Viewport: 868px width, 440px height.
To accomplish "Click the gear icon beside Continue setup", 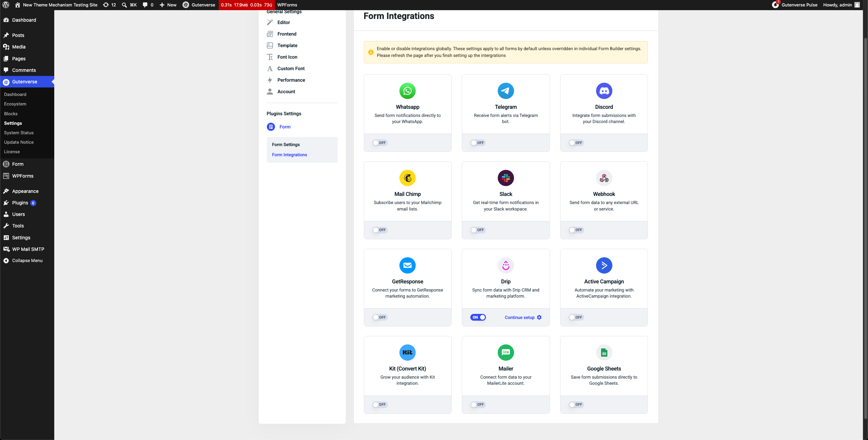I will (539, 317).
